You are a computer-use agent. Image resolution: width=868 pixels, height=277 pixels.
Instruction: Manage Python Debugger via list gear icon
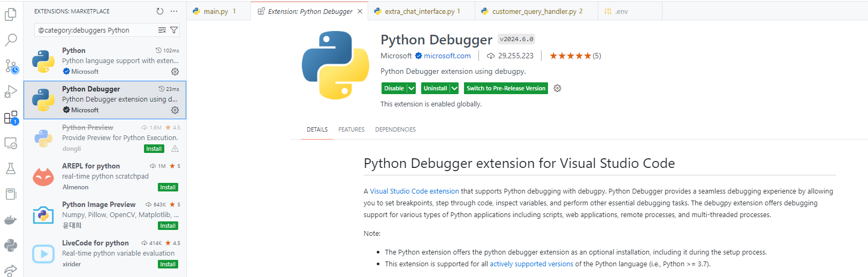[175, 110]
